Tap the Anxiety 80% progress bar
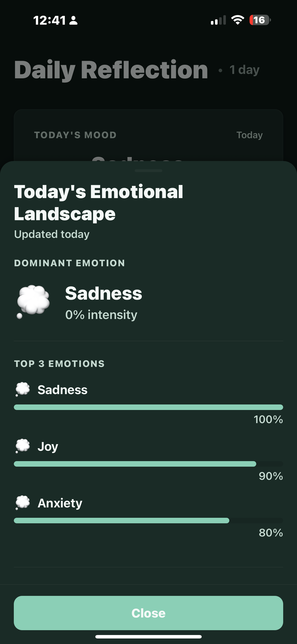This screenshot has height=644, width=297. pyautogui.click(x=122, y=521)
